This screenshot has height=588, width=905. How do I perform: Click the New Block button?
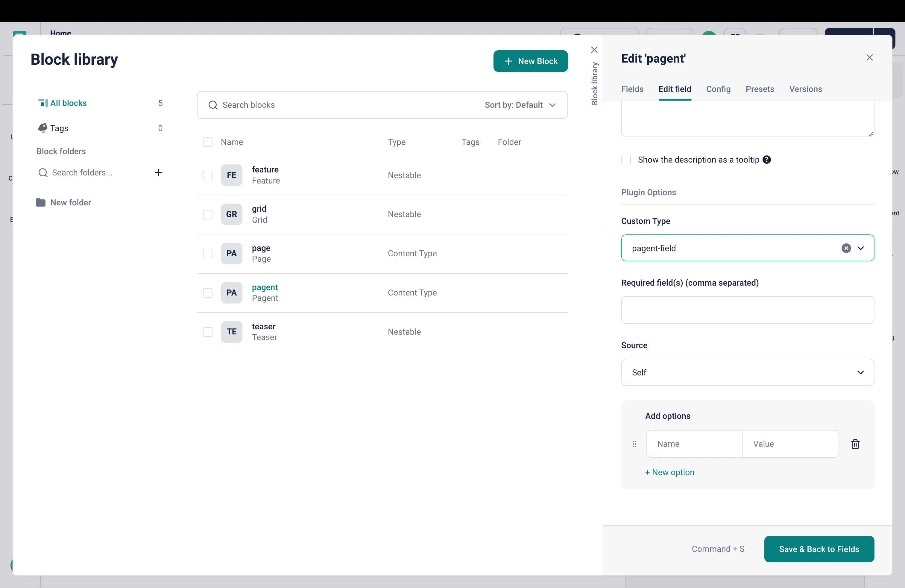pyautogui.click(x=530, y=61)
